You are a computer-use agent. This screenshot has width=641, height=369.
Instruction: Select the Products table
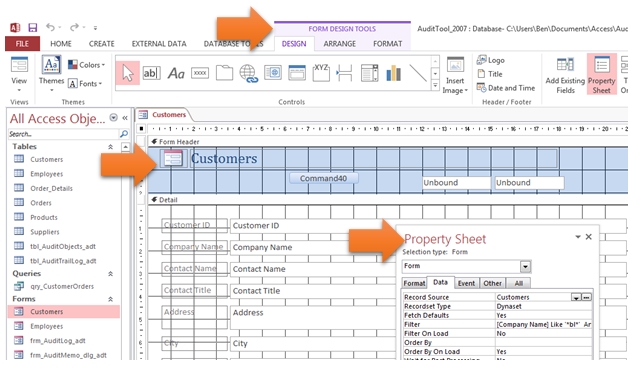pyautogui.click(x=44, y=217)
